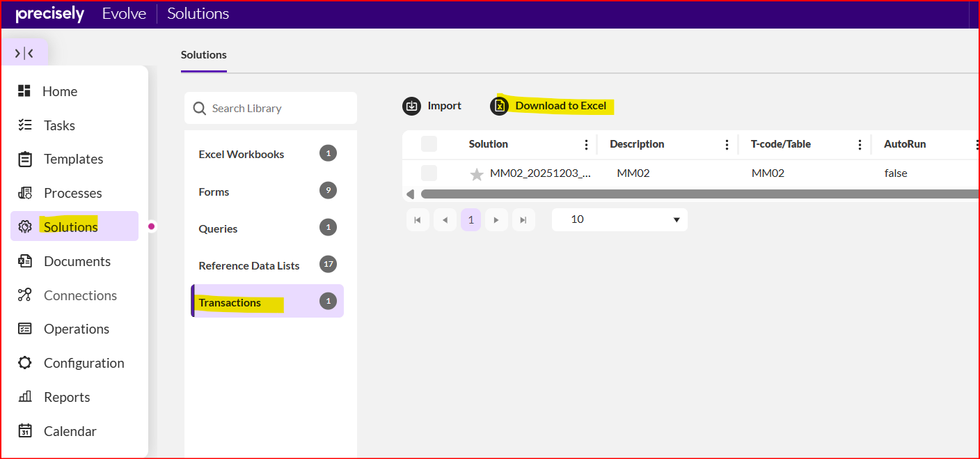Mark MM02 solution as favorite star
This screenshot has height=459, width=980.
[x=477, y=174]
